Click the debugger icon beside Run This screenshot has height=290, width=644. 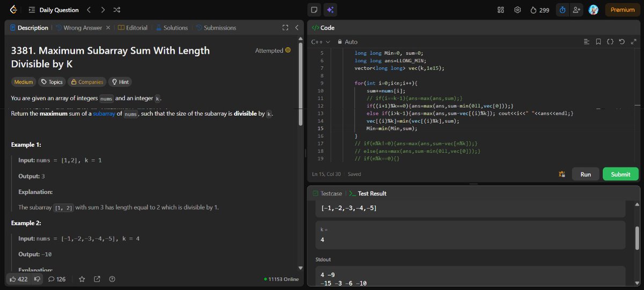point(562,174)
